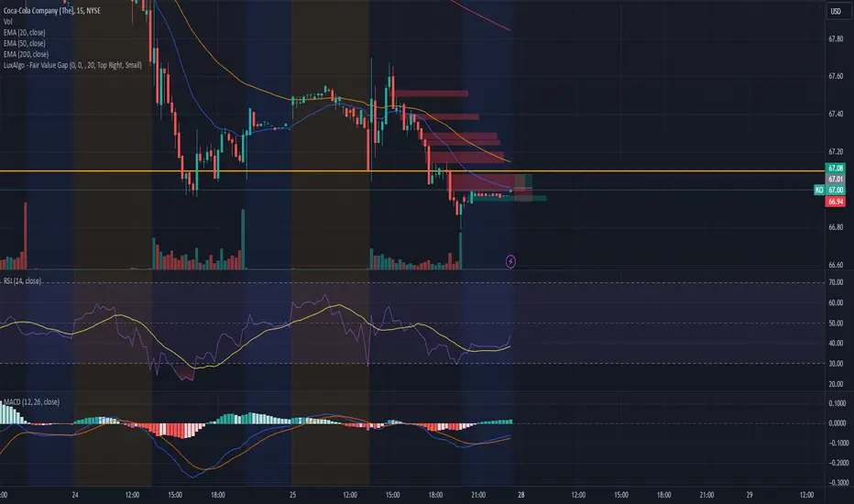Click MACD scale value -0.3000

click(838, 482)
